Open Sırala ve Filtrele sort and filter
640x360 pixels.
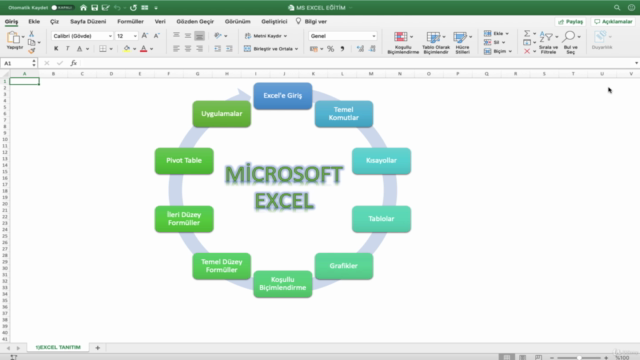[548, 42]
